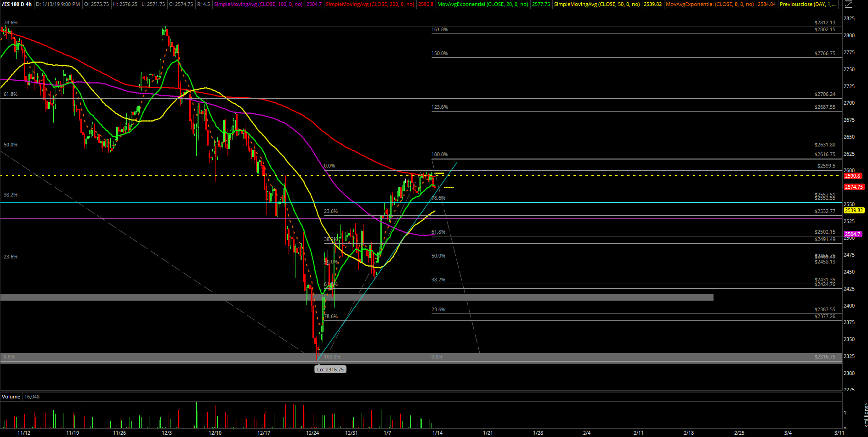
Task: Click the 3/11 date on time axis
Action: [x=839, y=433]
